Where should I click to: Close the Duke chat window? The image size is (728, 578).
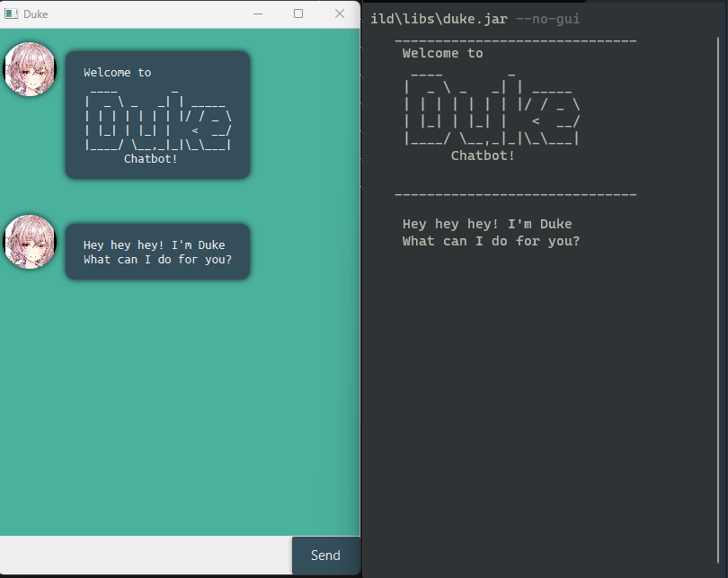339,14
